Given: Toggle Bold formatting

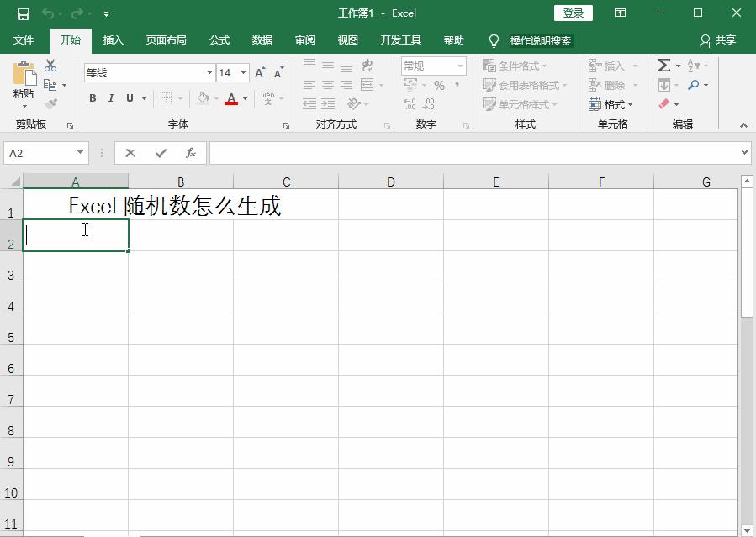Looking at the screenshot, I should 93,98.
